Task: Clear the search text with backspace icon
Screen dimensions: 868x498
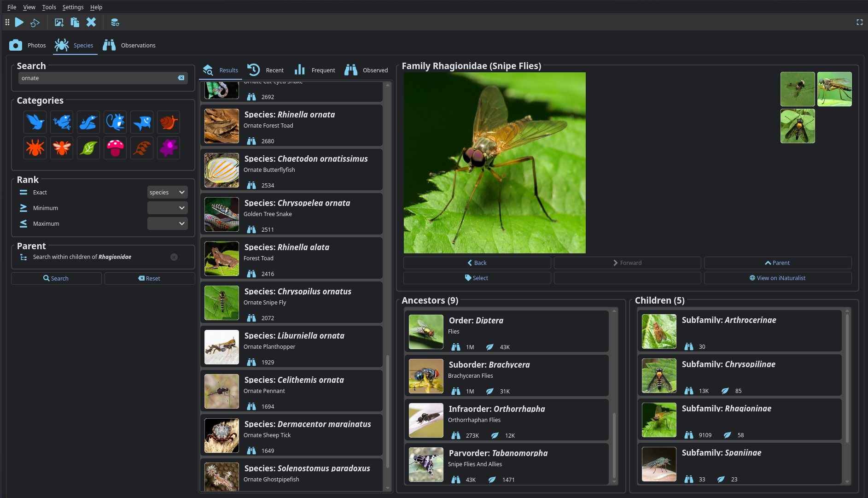Action: coord(181,78)
